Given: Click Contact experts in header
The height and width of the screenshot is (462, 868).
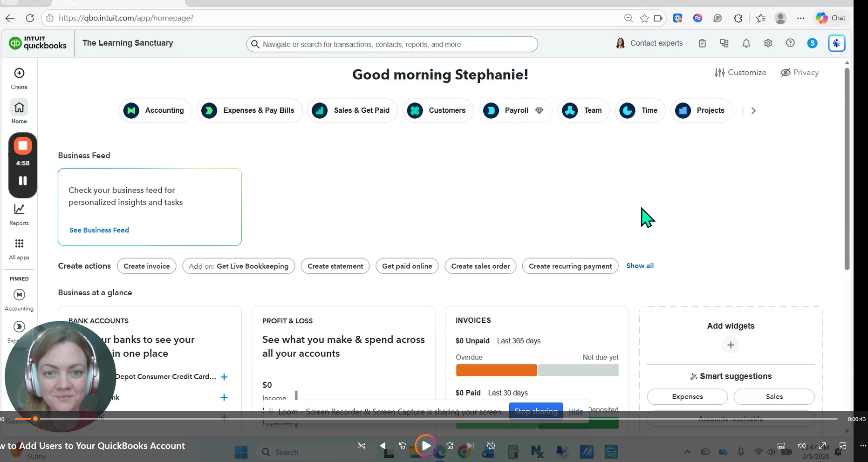Looking at the screenshot, I should coord(649,43).
